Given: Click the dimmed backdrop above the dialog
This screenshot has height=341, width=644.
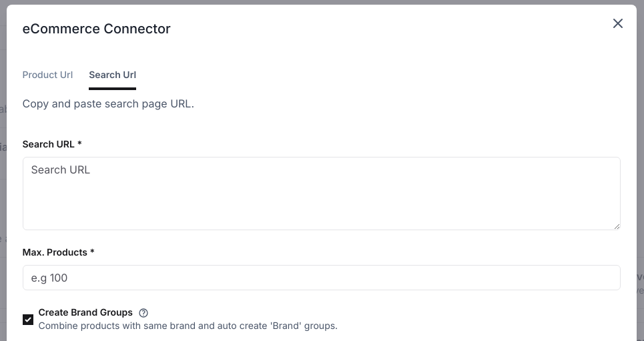Looking at the screenshot, I should pos(322,2).
